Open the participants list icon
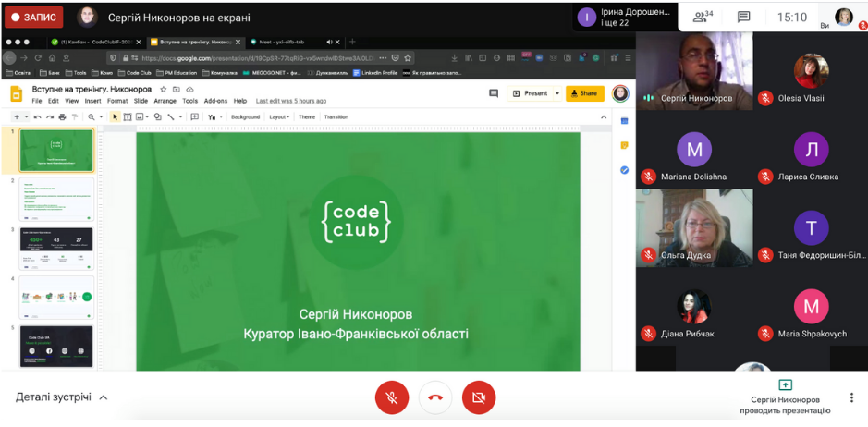 (x=703, y=17)
